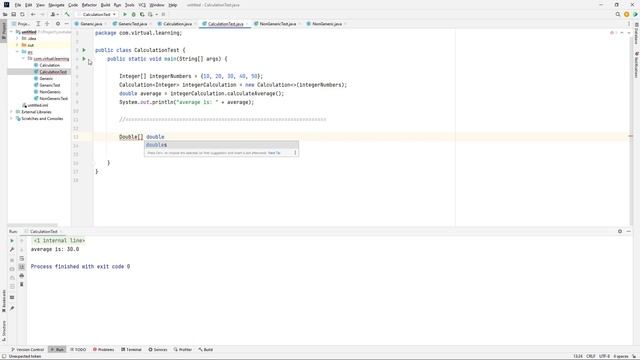
Task: Open Search Everywhere magnifier icon
Action: click(x=618, y=14)
